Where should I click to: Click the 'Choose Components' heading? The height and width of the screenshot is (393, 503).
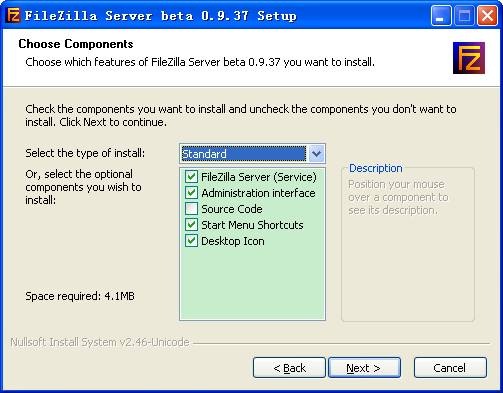pos(76,44)
